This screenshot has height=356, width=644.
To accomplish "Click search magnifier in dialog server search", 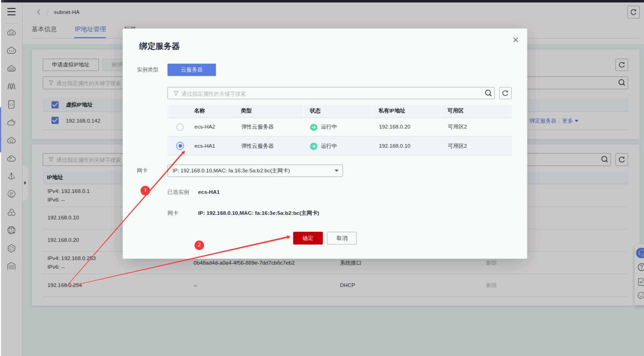I will [x=488, y=93].
